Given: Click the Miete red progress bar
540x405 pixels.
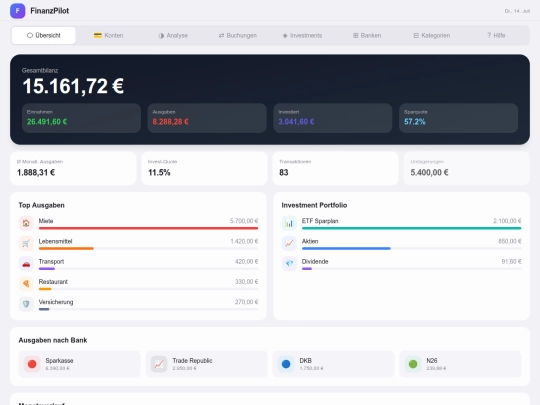Looking at the screenshot, I should click(148, 228).
